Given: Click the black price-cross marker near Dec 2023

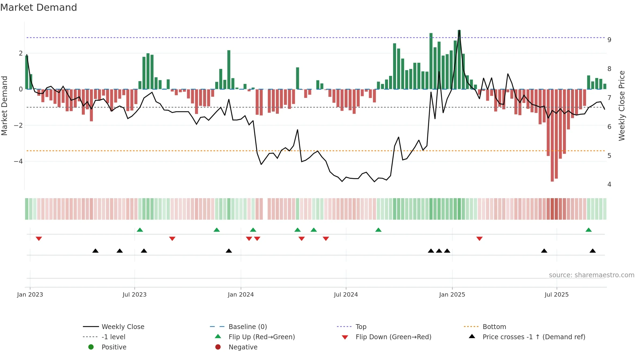Looking at the screenshot, I should pyautogui.click(x=229, y=251).
